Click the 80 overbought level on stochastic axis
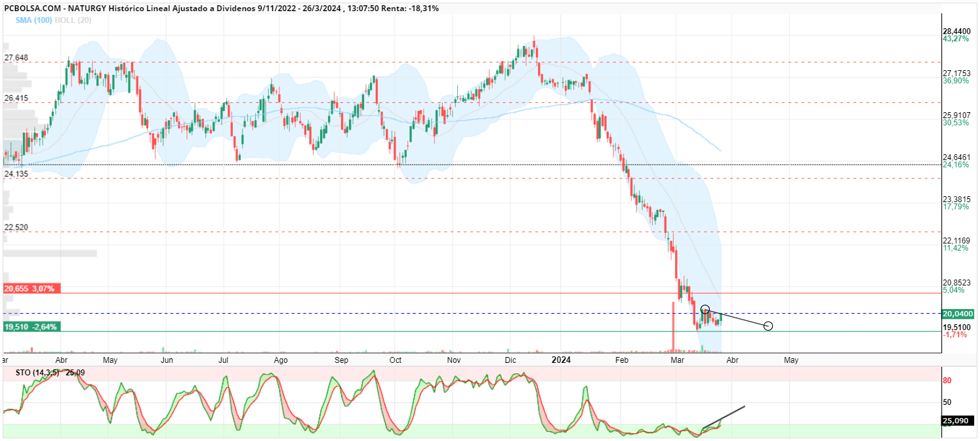 [x=947, y=381]
